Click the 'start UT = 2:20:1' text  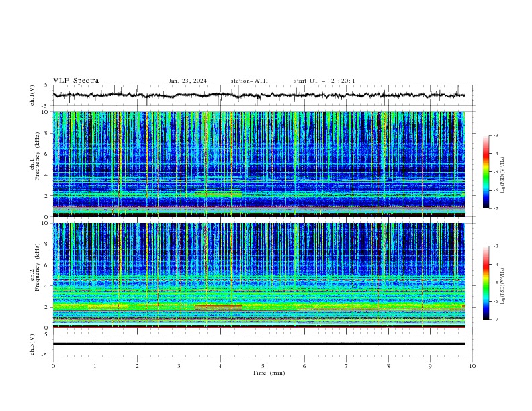coord(324,81)
